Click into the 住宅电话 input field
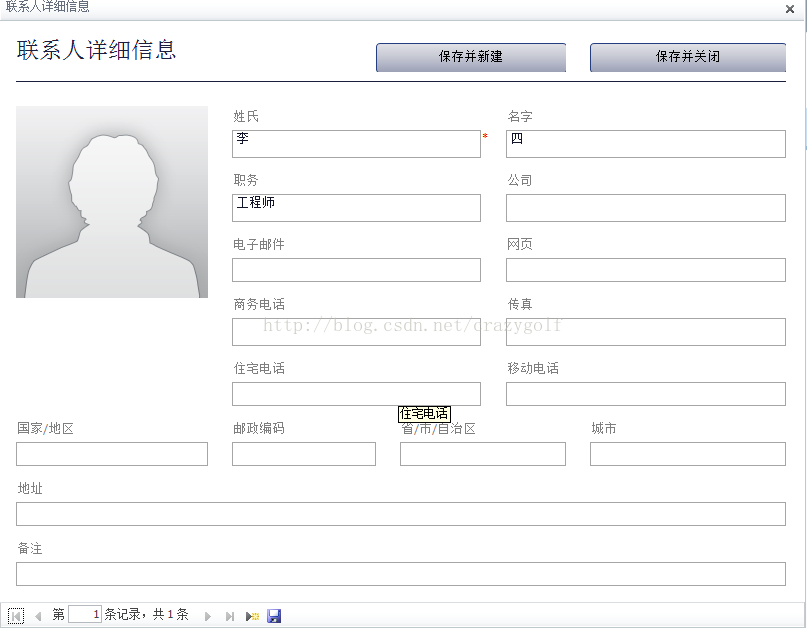Screen dimensions: 807x628 click(x=356, y=394)
